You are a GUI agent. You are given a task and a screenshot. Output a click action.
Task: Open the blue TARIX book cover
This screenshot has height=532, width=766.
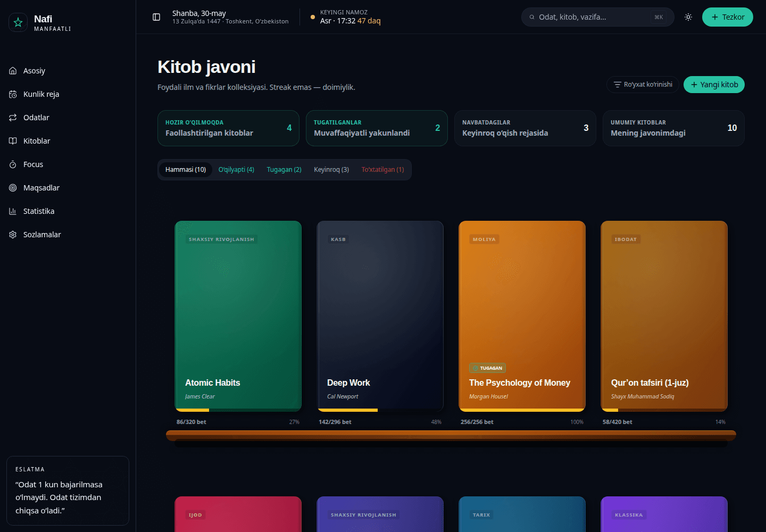pyautogui.click(x=522, y=514)
